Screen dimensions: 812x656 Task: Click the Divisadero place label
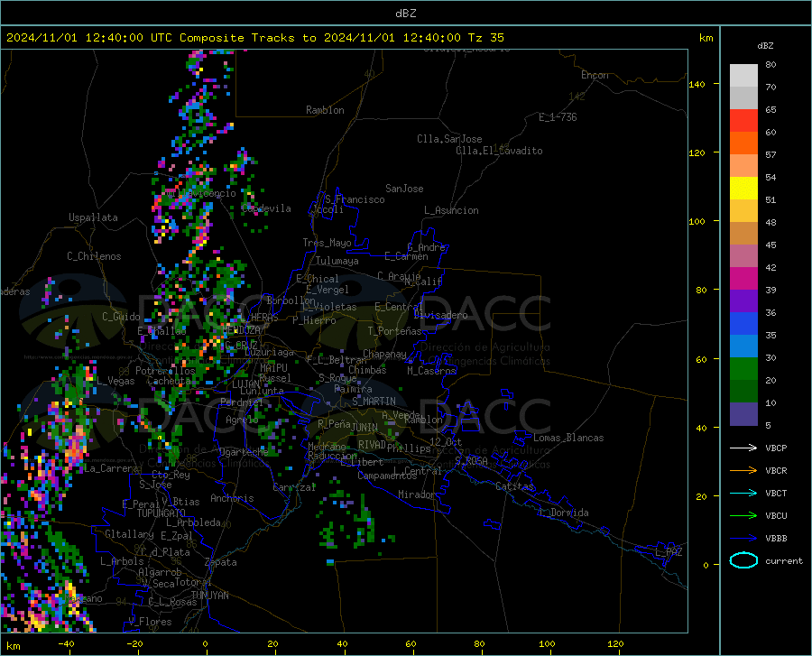pyautogui.click(x=440, y=315)
